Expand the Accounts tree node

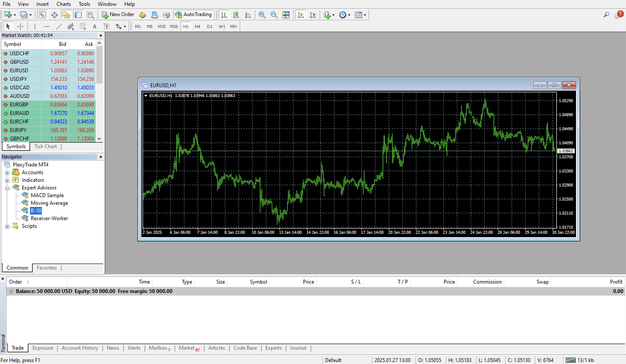(7, 173)
